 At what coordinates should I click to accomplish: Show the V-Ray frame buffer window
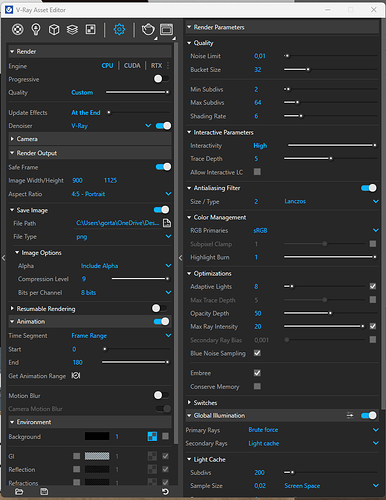click(x=167, y=30)
